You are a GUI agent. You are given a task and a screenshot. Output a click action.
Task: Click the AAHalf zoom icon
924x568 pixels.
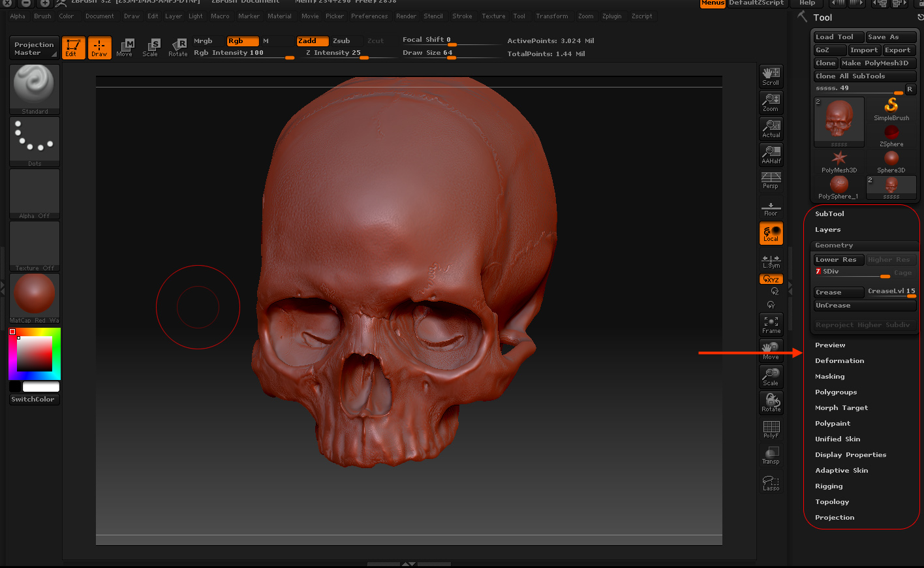tap(771, 155)
